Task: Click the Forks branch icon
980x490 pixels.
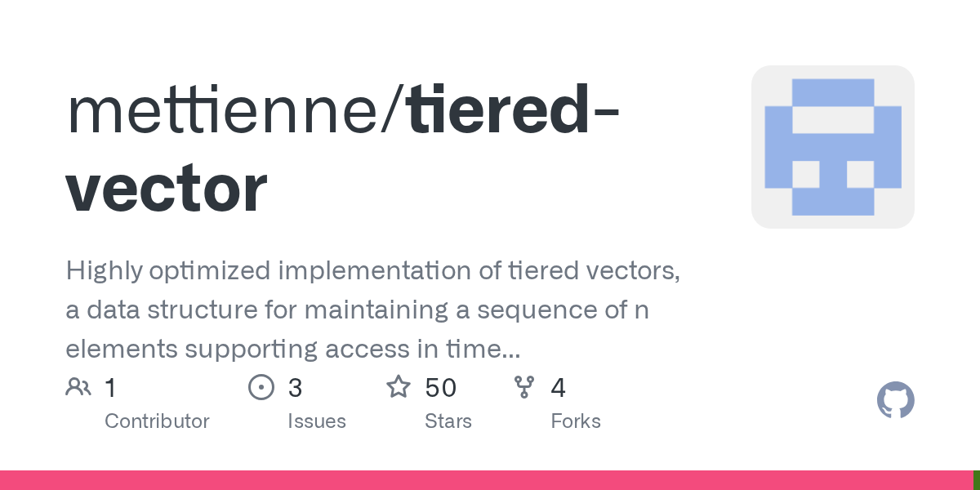Action: click(523, 386)
